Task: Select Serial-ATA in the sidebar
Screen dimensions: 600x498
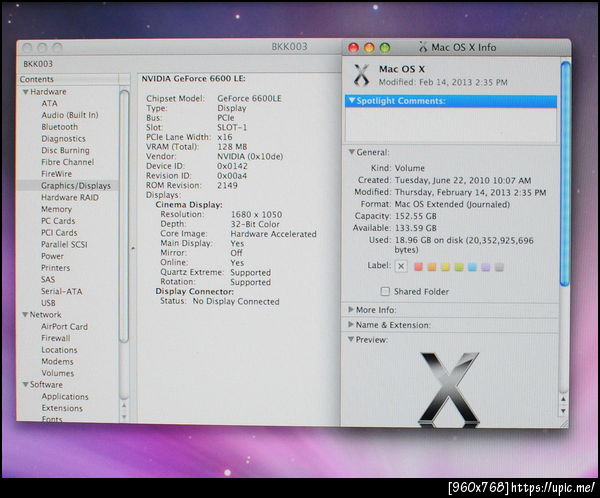Action: [x=61, y=291]
